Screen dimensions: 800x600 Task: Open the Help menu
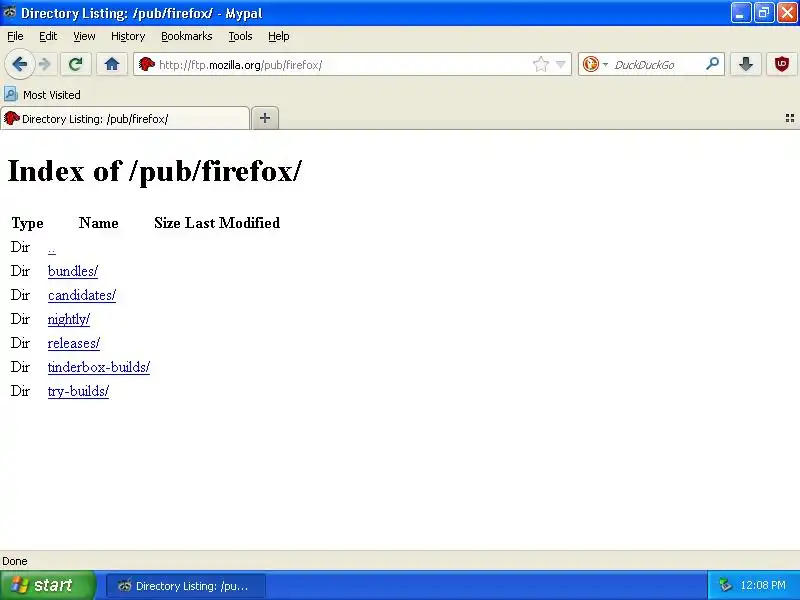coord(279,36)
